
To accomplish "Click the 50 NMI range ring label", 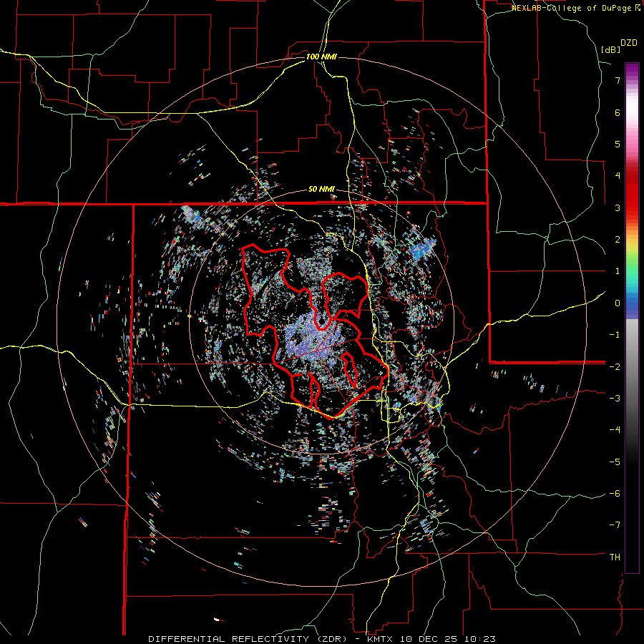I will (321, 190).
